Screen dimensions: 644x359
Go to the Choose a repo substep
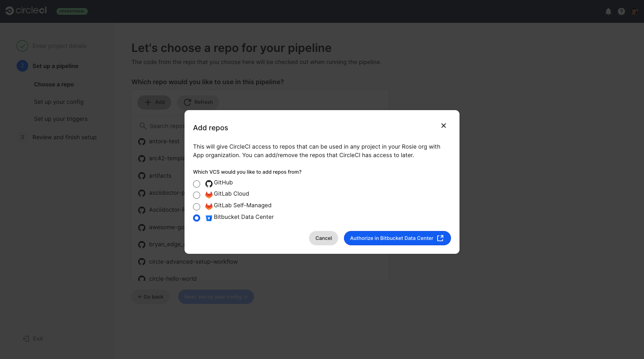coord(54,85)
